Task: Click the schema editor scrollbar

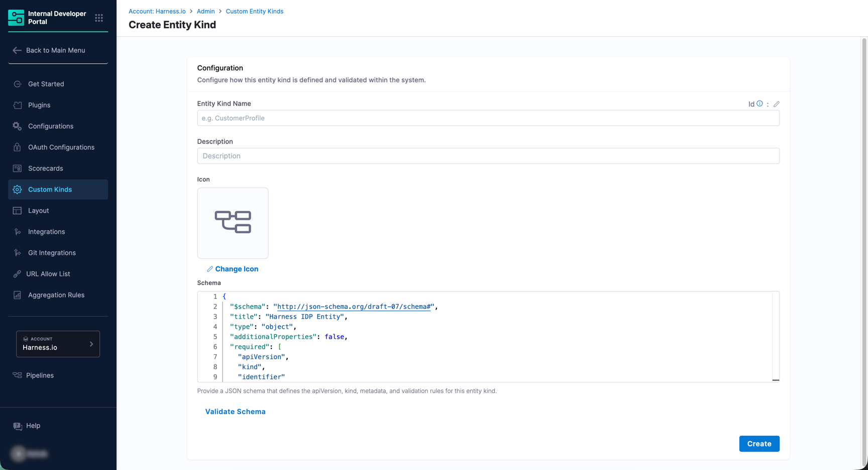Action: 776,336
